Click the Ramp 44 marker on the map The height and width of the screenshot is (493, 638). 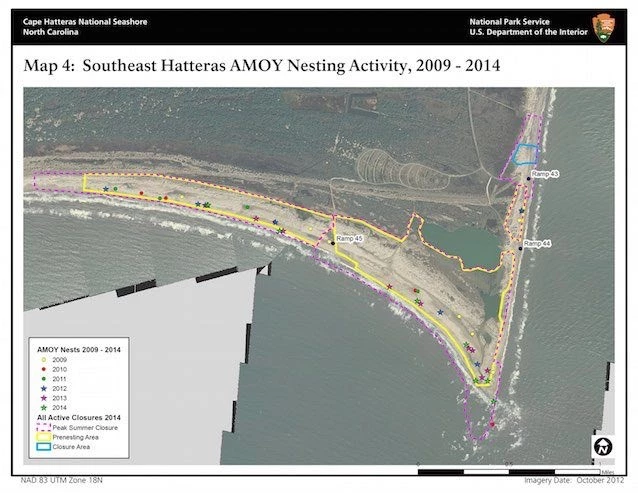(520, 246)
